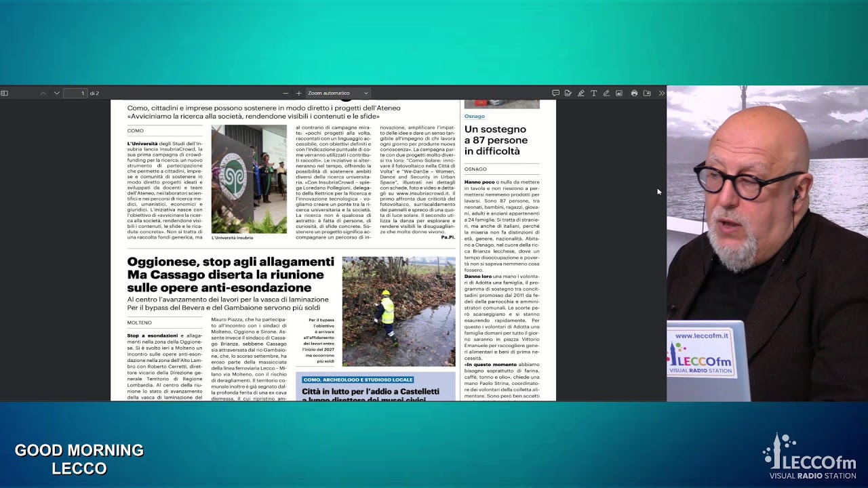Click the 'OSNAGO' dateline

[475, 169]
